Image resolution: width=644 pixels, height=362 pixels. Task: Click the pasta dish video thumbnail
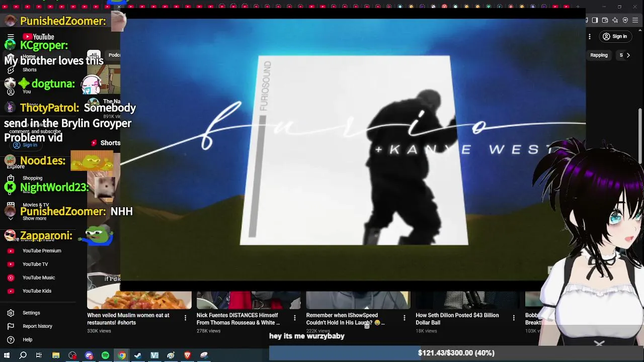tap(139, 300)
